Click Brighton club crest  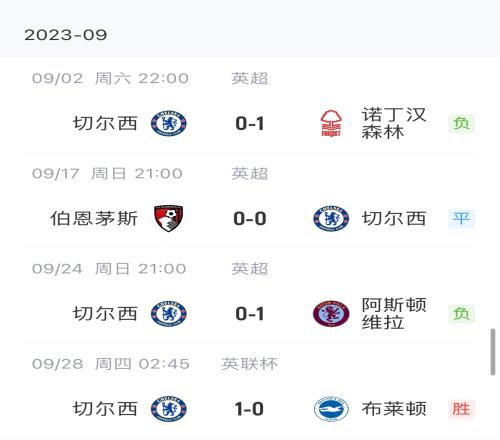pos(331,409)
